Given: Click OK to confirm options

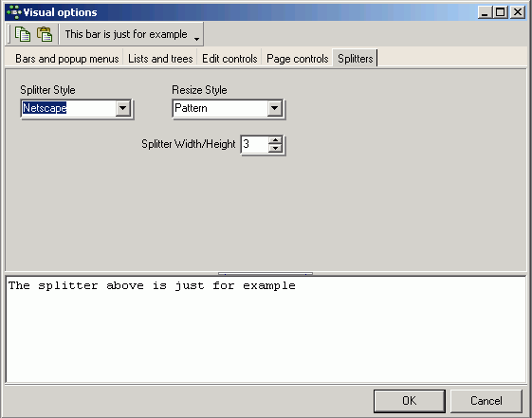Looking at the screenshot, I should [410, 401].
